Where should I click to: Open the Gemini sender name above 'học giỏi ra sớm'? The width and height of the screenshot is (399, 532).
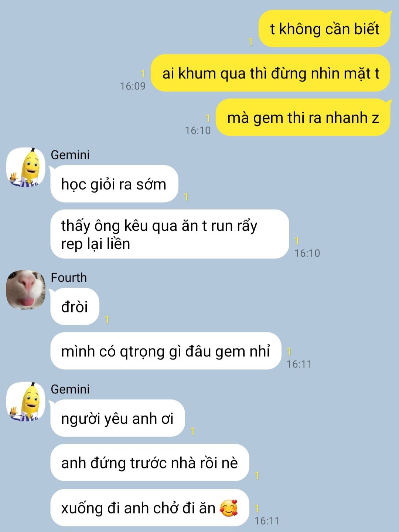coord(70,155)
